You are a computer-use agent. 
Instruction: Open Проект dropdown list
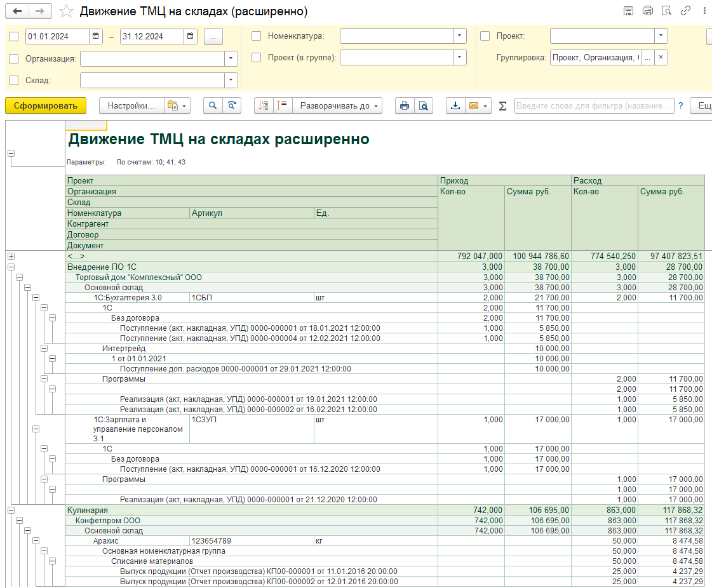(x=661, y=36)
